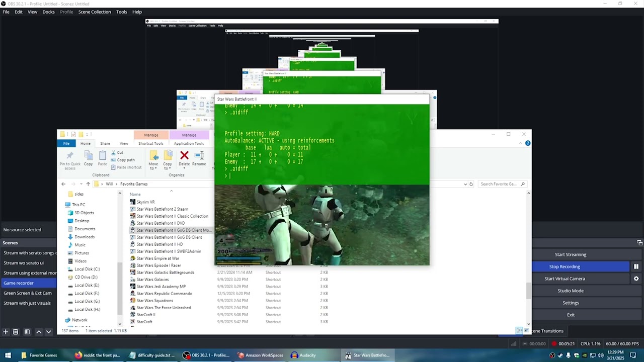
Task: Open the OBS Docks menu
Action: click(x=48, y=12)
